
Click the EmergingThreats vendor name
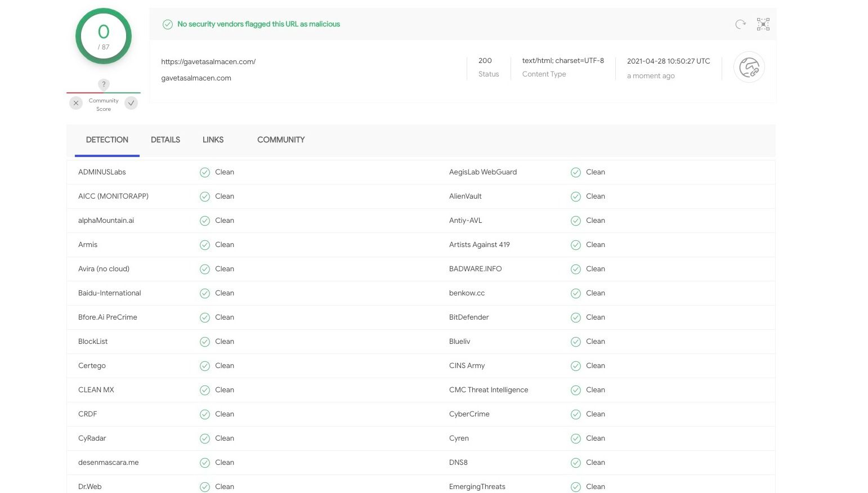pyautogui.click(x=477, y=487)
